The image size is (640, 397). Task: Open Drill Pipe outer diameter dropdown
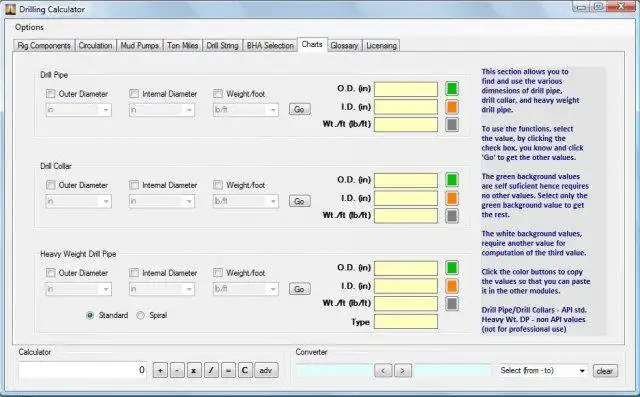(x=79, y=110)
